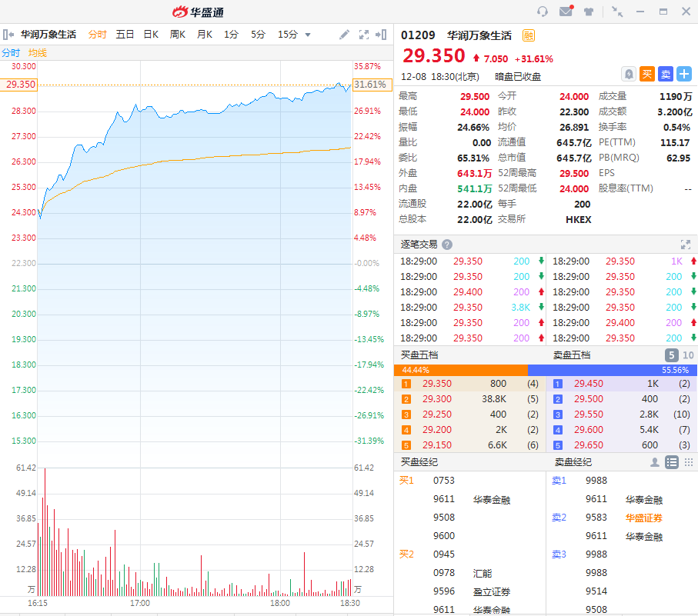Select the 日K daily candlestick tab

click(x=151, y=35)
